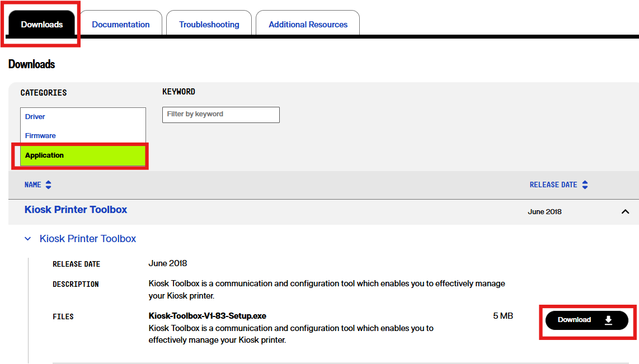Open the Troubleshooting tab
The width and height of the screenshot is (639, 364).
209,25
